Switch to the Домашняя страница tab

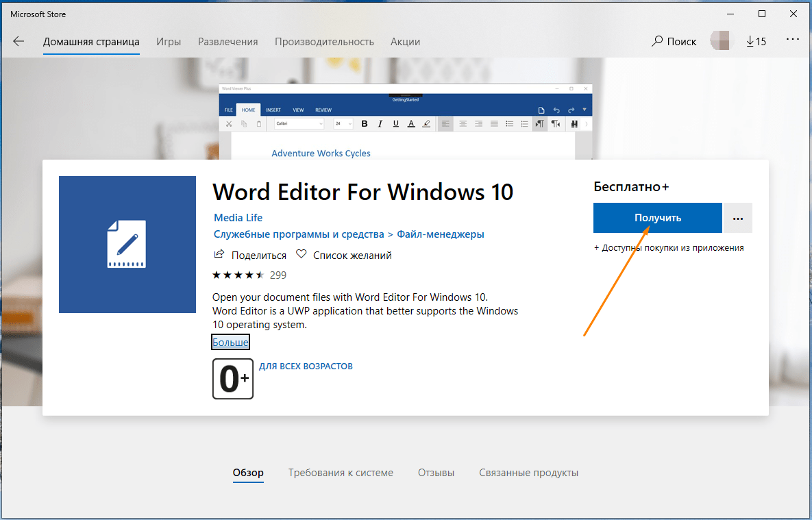pyautogui.click(x=91, y=42)
